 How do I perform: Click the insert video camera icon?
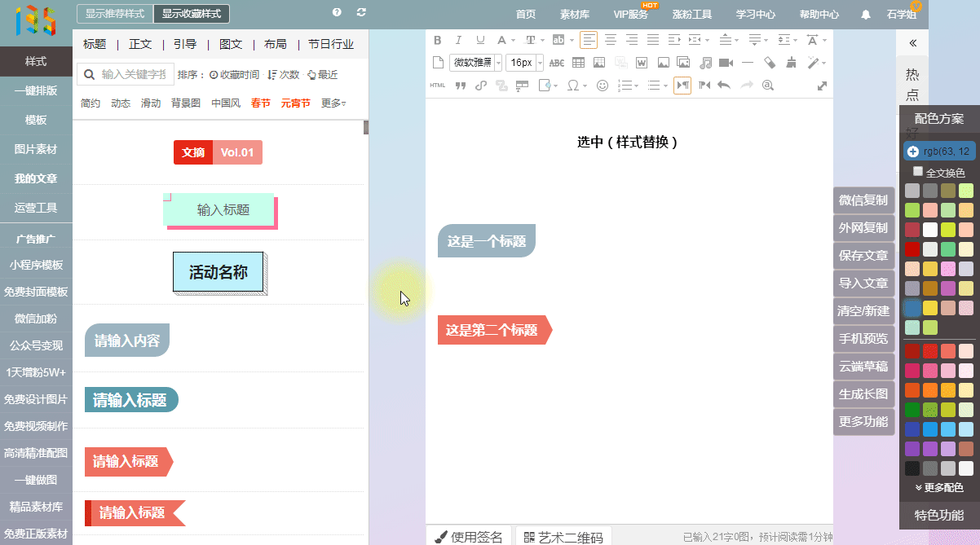click(x=726, y=63)
